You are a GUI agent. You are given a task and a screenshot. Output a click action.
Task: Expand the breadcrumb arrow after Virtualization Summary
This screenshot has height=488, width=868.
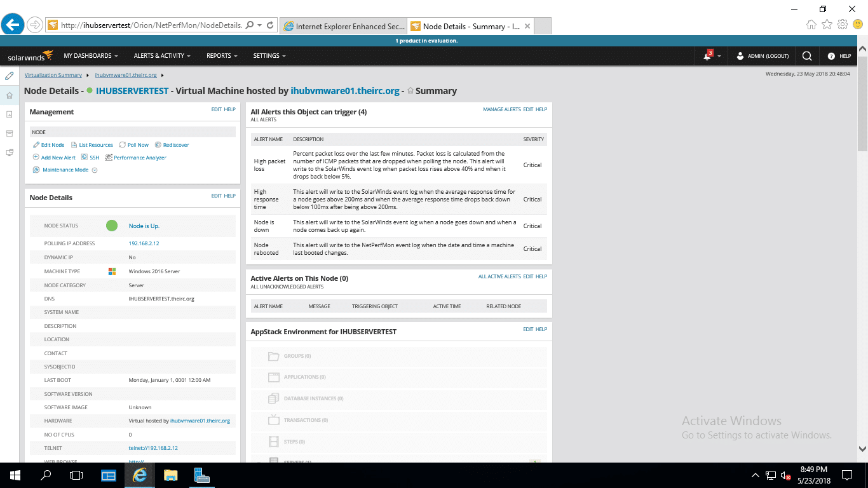point(88,76)
